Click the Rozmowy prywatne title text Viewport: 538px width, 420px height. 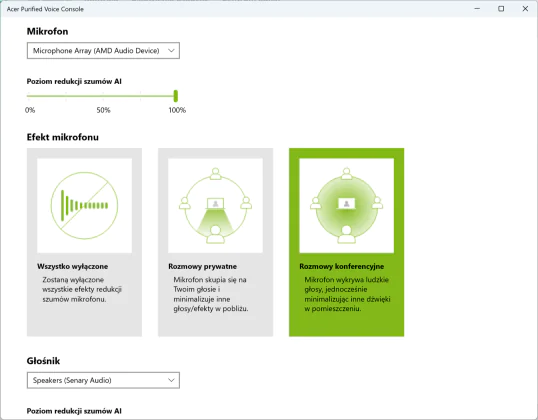point(202,266)
